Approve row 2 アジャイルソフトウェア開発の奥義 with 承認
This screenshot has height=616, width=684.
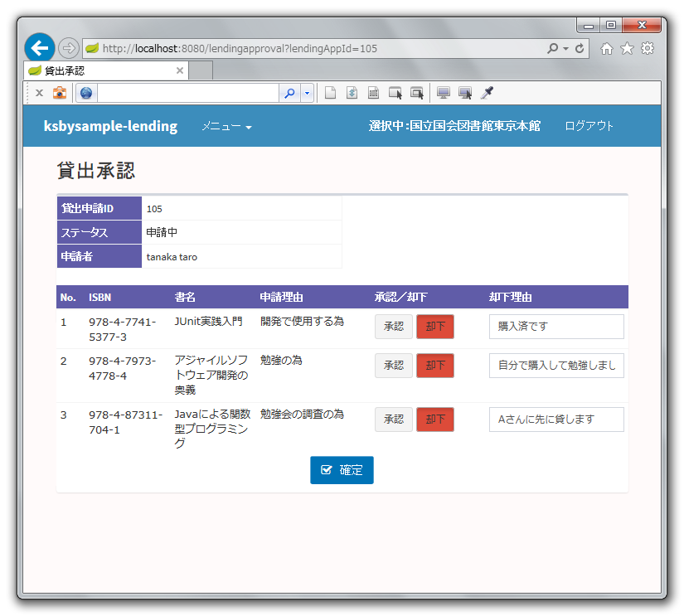(394, 366)
